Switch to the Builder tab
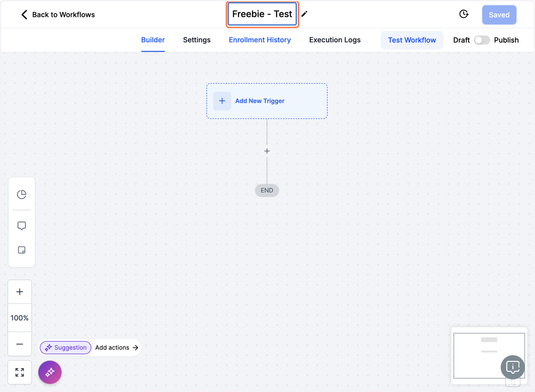535x392 pixels. point(153,40)
